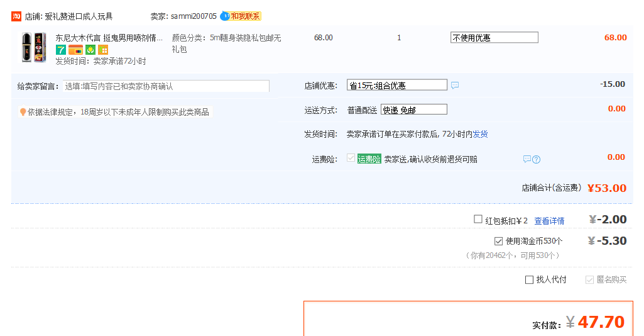The image size is (644, 336).
Task: Open the 不使用优惠 discount dropdown
Action: tap(494, 38)
